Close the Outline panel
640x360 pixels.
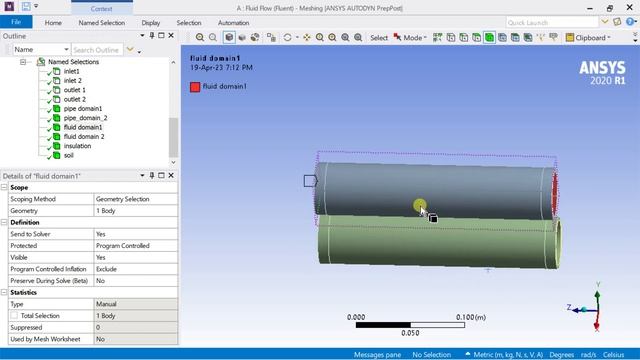[171, 36]
